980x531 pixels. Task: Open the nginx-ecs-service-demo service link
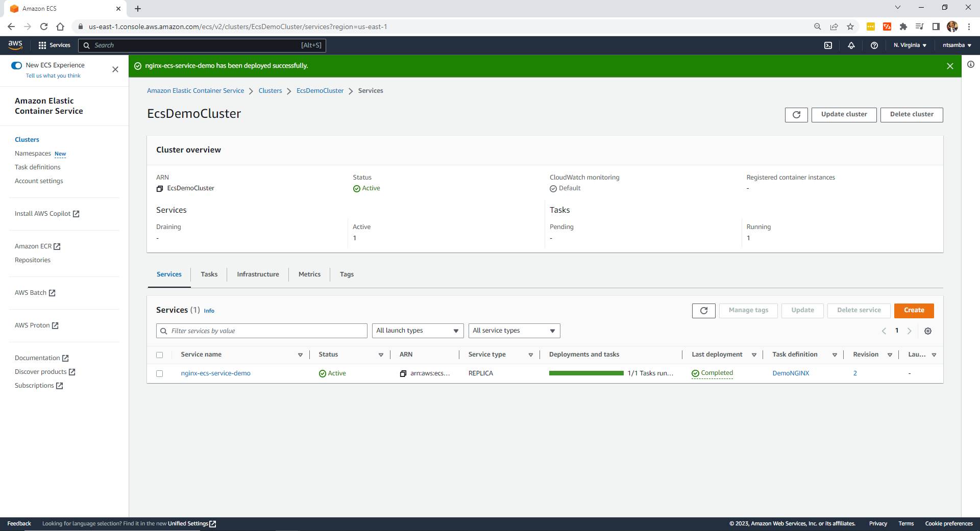coord(215,373)
